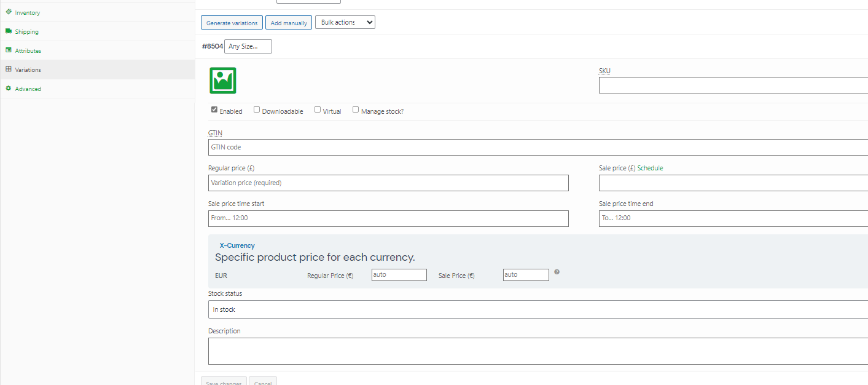868x385 pixels.
Task: Click the Advanced gear icon
Action: pyautogui.click(x=9, y=89)
